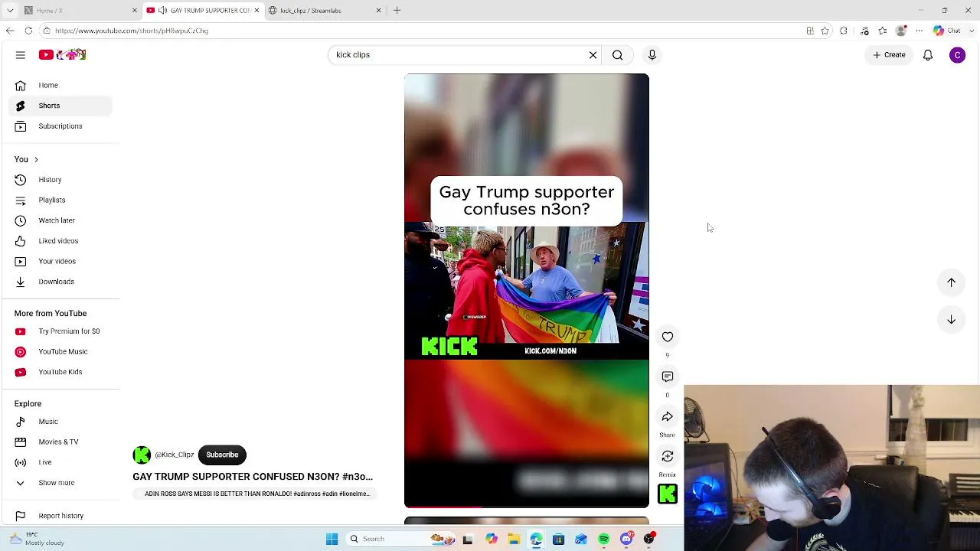Viewport: 980px width, 551px height.
Task: Open YouTube Music
Action: [x=61, y=351]
